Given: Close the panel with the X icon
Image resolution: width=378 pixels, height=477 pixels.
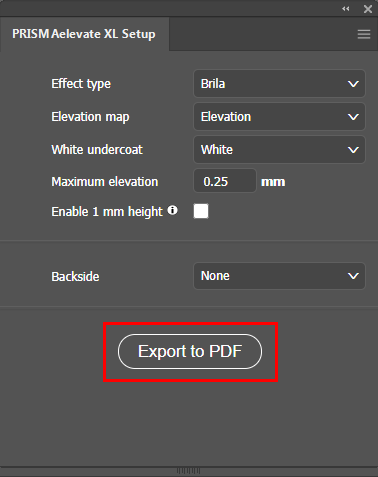Looking at the screenshot, I should click(368, 9).
